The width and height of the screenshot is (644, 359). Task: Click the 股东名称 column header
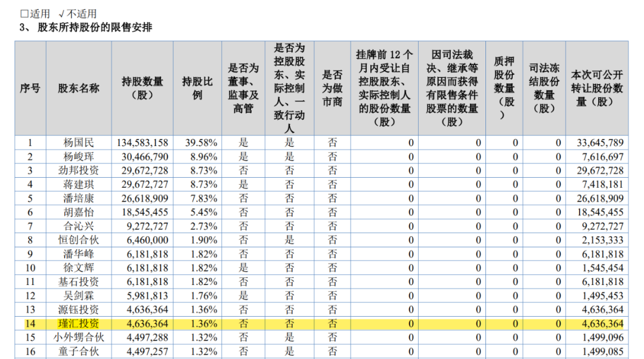(79, 88)
